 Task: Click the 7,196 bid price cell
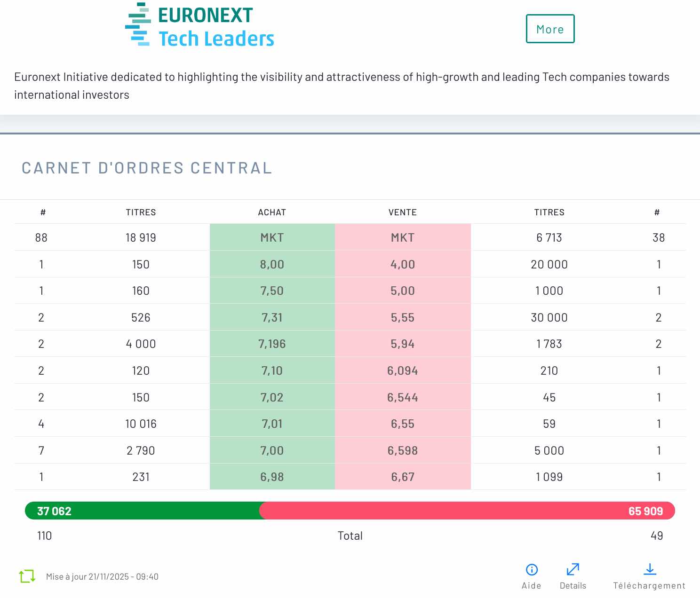[x=272, y=344]
